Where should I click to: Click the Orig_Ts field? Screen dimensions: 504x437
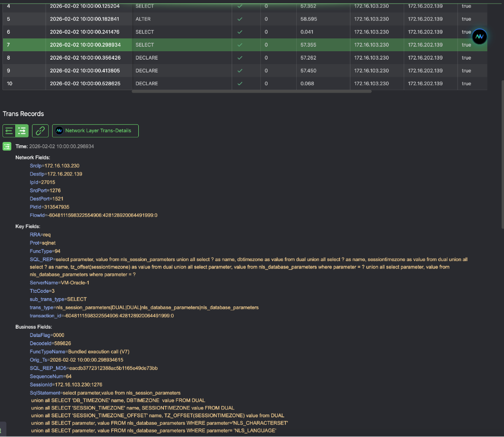point(76,360)
